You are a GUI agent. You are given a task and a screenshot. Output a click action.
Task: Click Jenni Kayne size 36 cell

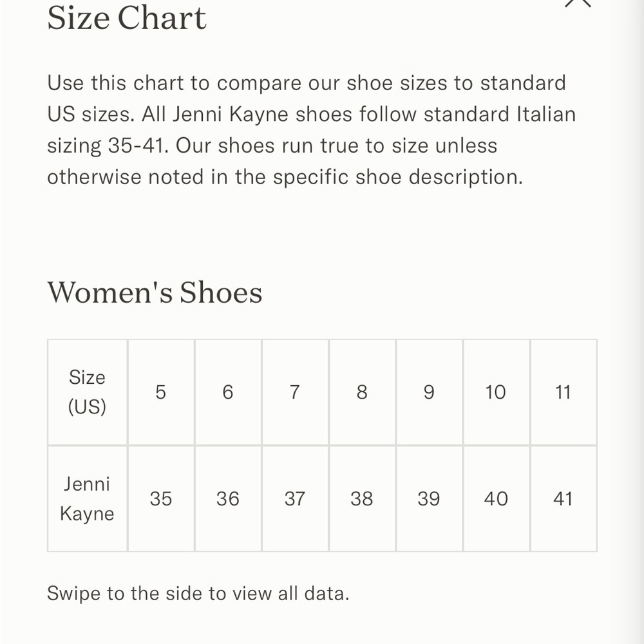(x=228, y=498)
